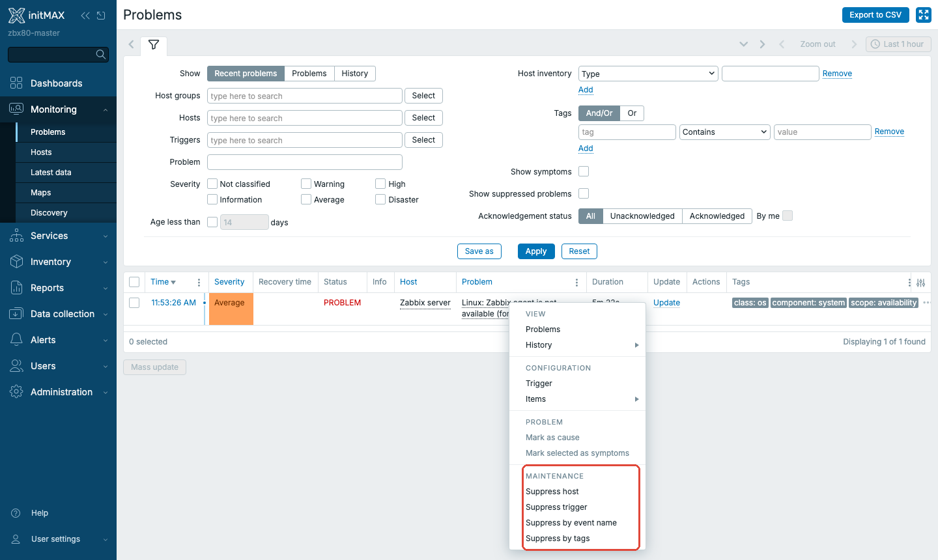Expand the filter tabs list chevron

pos(743,44)
